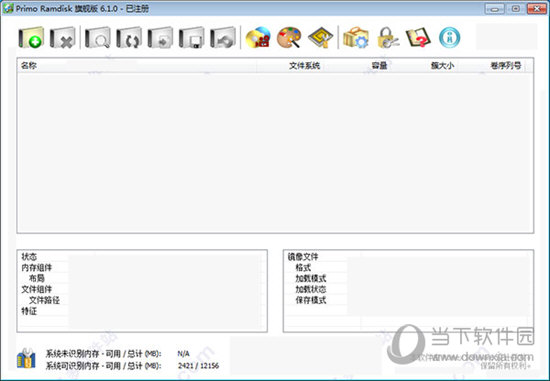Open help book with question mark icon
The width and height of the screenshot is (550, 381).
(x=418, y=38)
